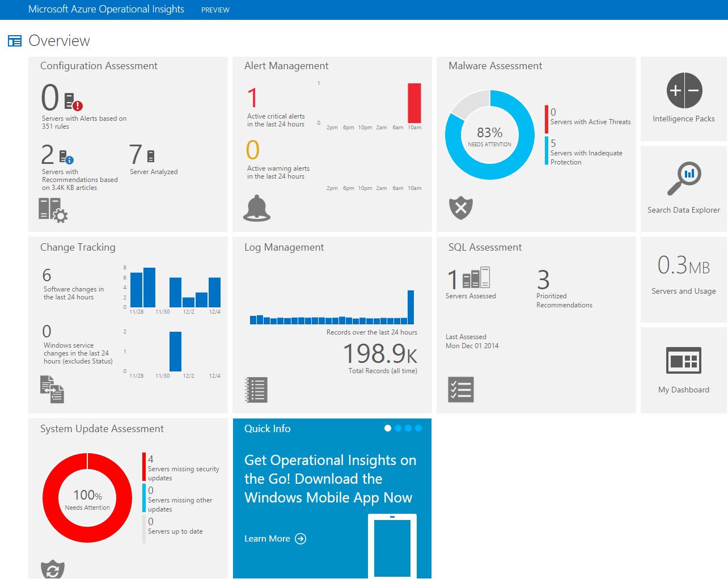Image resolution: width=728 pixels, height=579 pixels.
Task: Click the Overview page icon
Action: coord(15,41)
